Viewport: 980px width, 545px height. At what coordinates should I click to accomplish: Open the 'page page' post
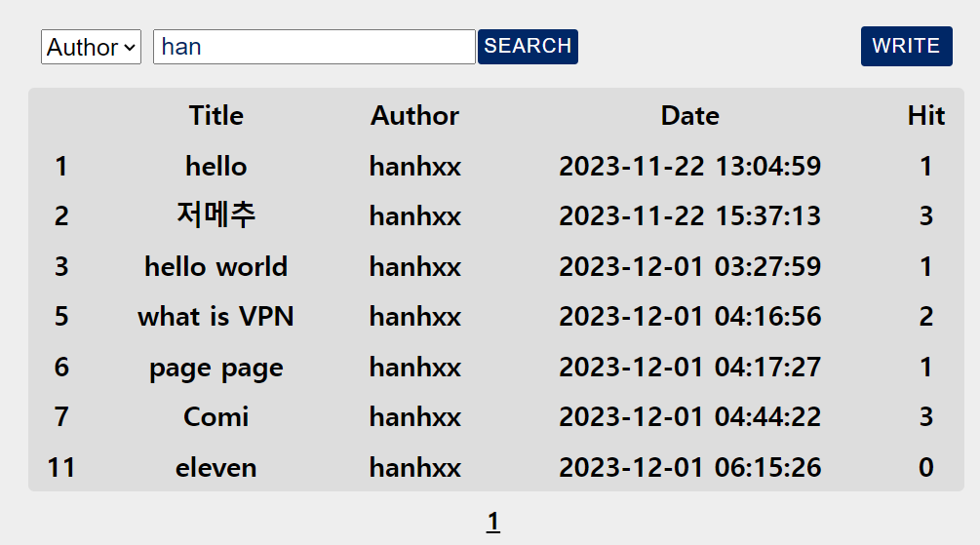[216, 368]
